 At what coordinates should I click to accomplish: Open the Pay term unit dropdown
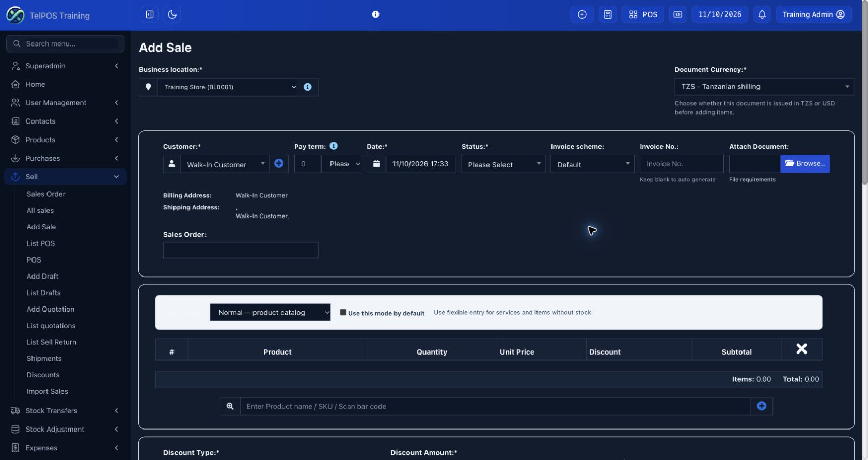tap(341, 164)
